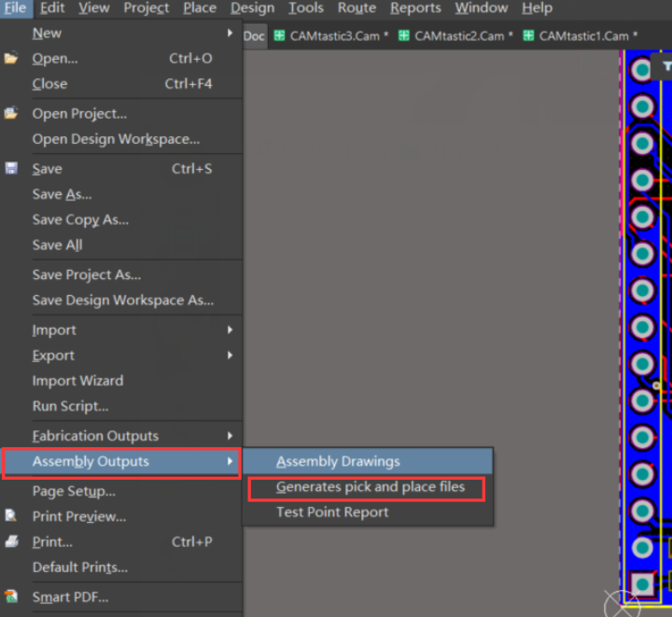Switch to the CAMtastic3.Cam tab
This screenshot has height=617, width=672.
330,35
